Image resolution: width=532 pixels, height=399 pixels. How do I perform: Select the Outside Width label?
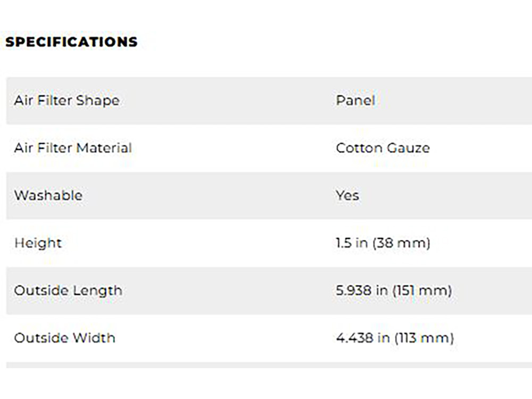coord(65,338)
